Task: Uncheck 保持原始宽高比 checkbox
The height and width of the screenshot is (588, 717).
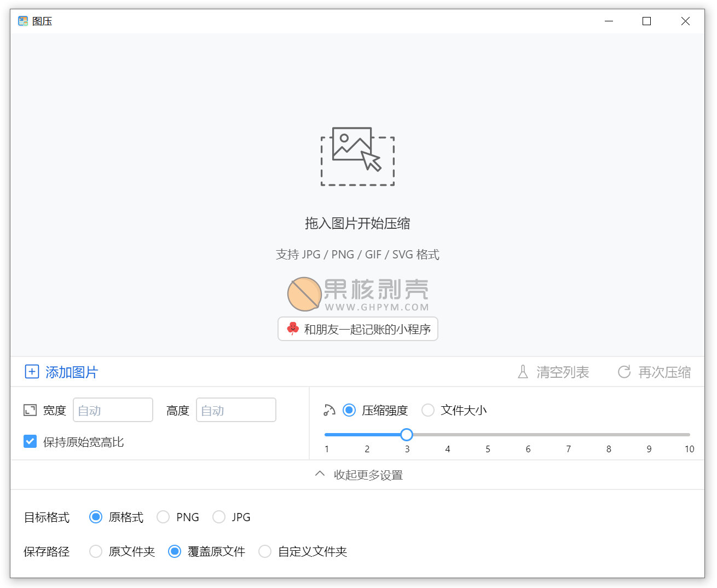Action: point(30,441)
